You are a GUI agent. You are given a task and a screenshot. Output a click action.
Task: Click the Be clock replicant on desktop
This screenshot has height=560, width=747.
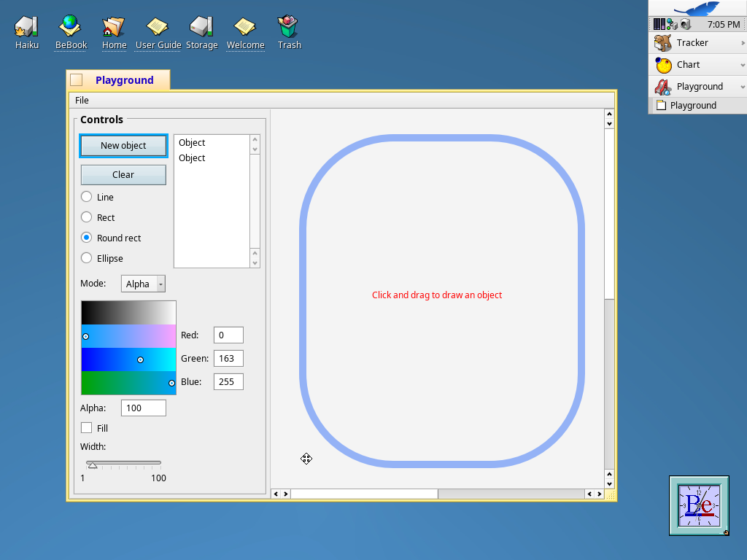[699, 505]
